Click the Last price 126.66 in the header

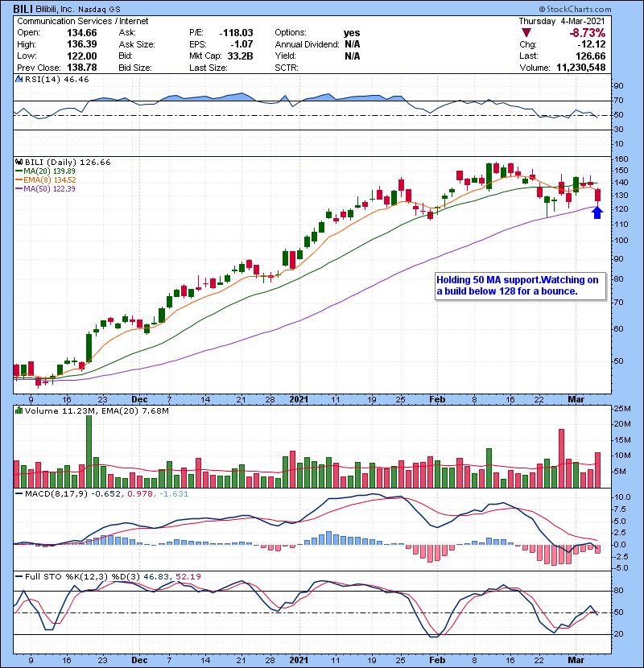point(590,56)
